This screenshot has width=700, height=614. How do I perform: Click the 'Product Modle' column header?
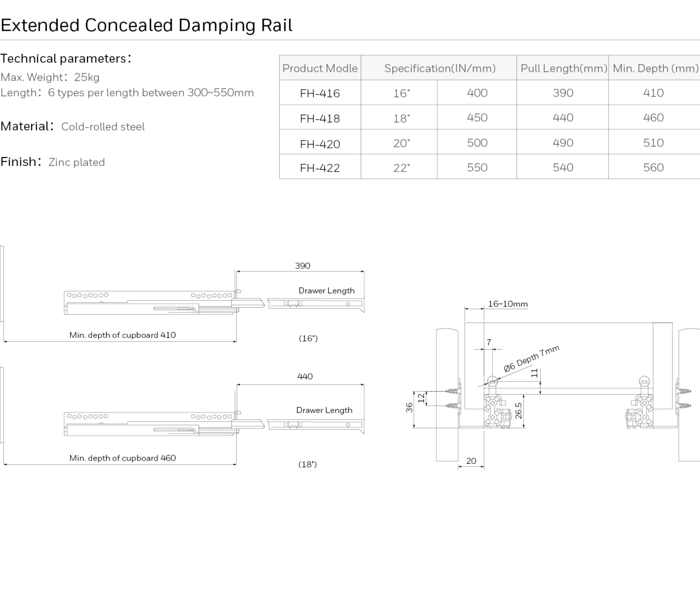tap(320, 68)
